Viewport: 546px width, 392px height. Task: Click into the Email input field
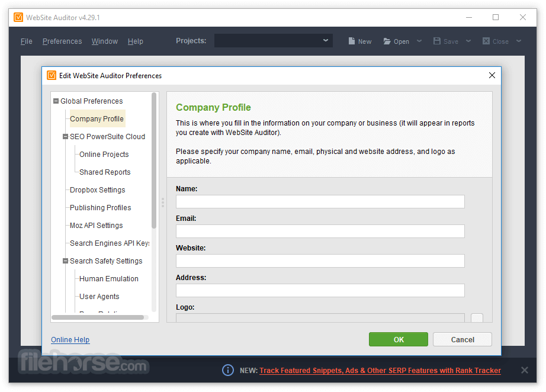click(x=320, y=231)
